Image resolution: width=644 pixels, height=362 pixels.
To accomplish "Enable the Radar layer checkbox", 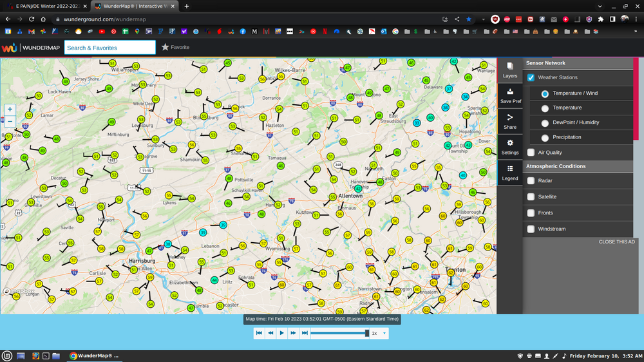I will 531,181.
